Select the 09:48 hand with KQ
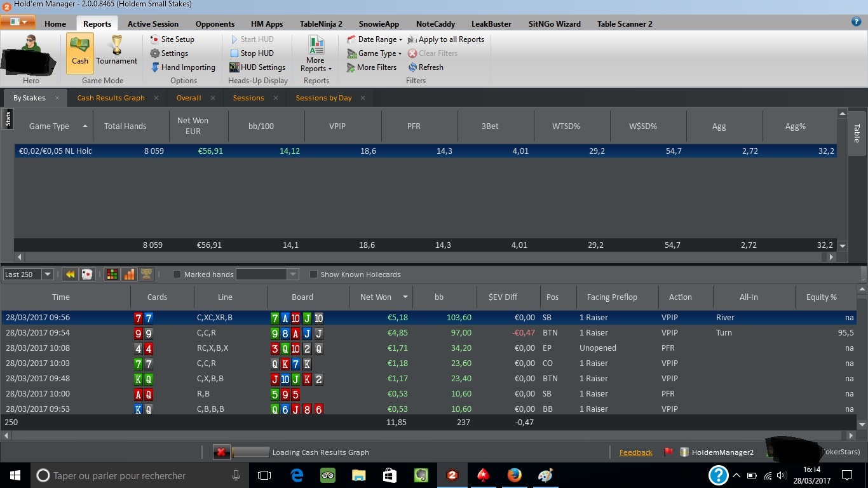The width and height of the screenshot is (868, 488). pyautogui.click(x=429, y=379)
